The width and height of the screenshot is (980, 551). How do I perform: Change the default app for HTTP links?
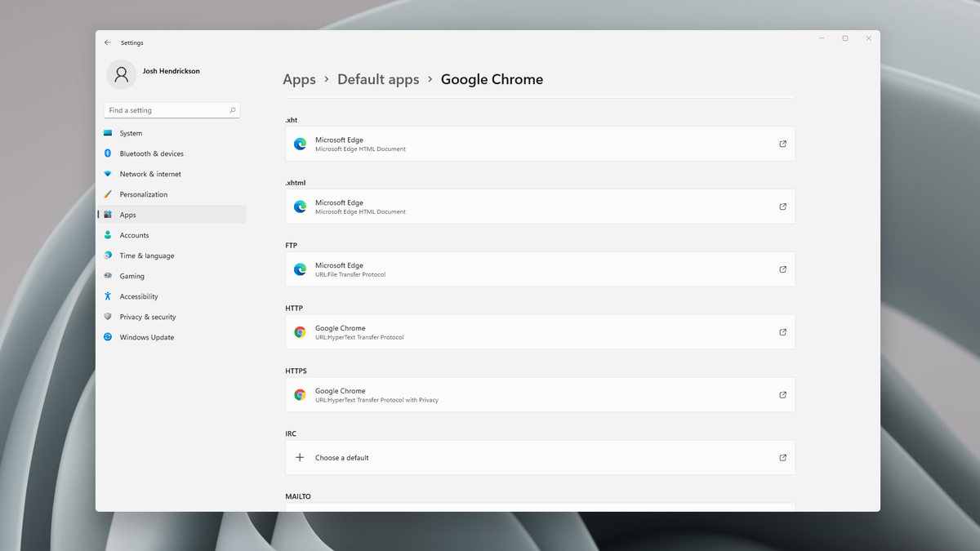point(539,331)
